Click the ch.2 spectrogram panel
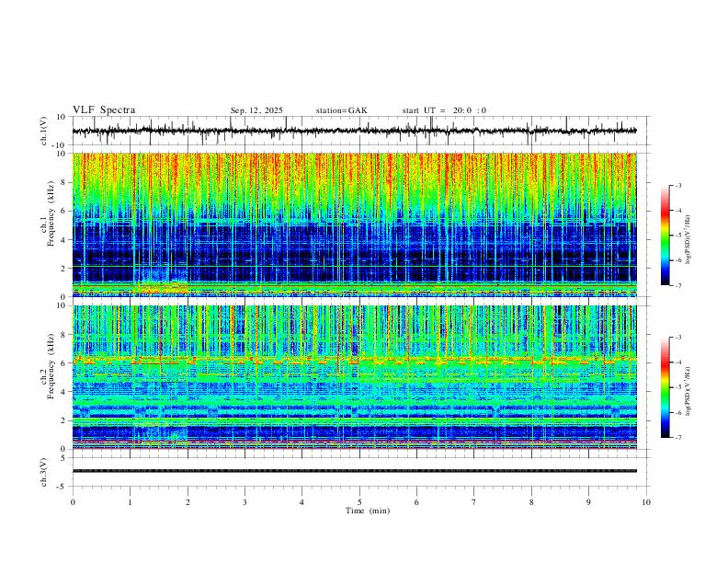The width and height of the screenshot is (728, 563). [x=355, y=377]
